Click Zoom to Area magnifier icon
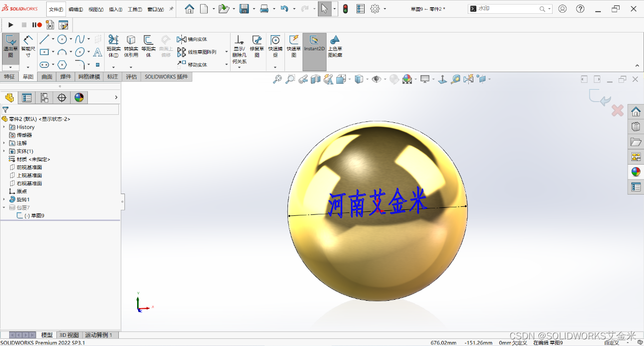Viewport: 644px width, 346px height. [x=290, y=79]
